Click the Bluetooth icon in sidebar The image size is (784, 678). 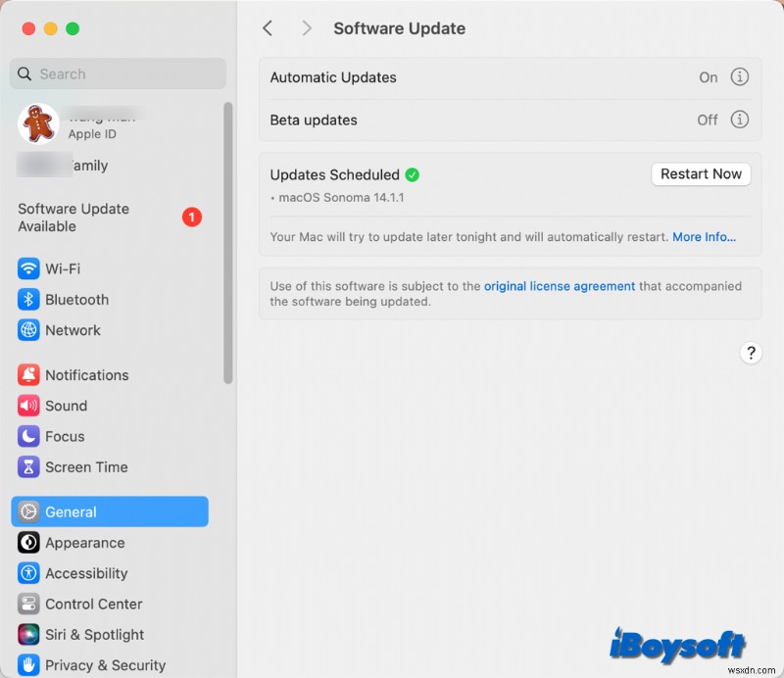[x=28, y=300]
